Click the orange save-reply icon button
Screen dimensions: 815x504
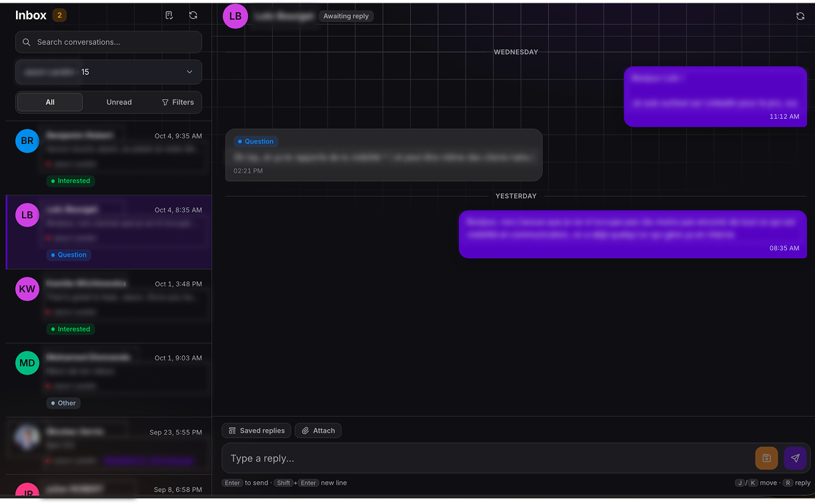pyautogui.click(x=766, y=458)
